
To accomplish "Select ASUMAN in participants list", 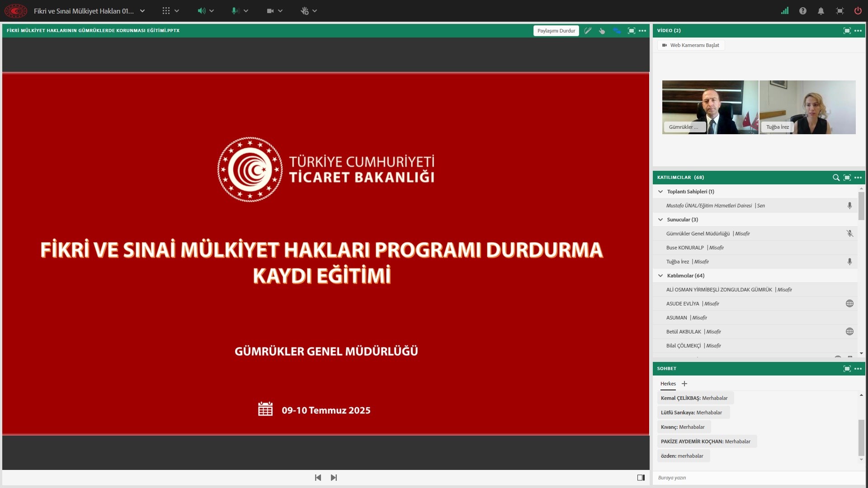I will [755, 318].
